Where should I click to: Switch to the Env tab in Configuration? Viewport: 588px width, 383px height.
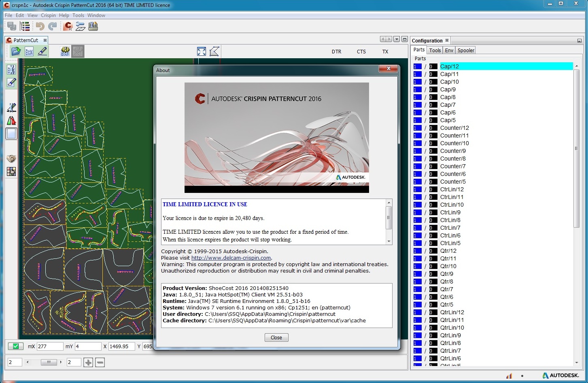449,50
